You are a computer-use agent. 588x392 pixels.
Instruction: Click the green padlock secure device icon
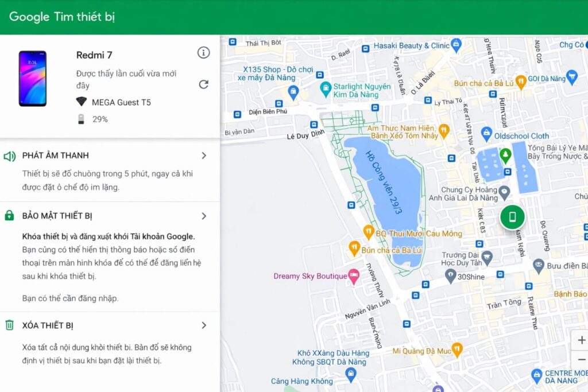click(10, 216)
